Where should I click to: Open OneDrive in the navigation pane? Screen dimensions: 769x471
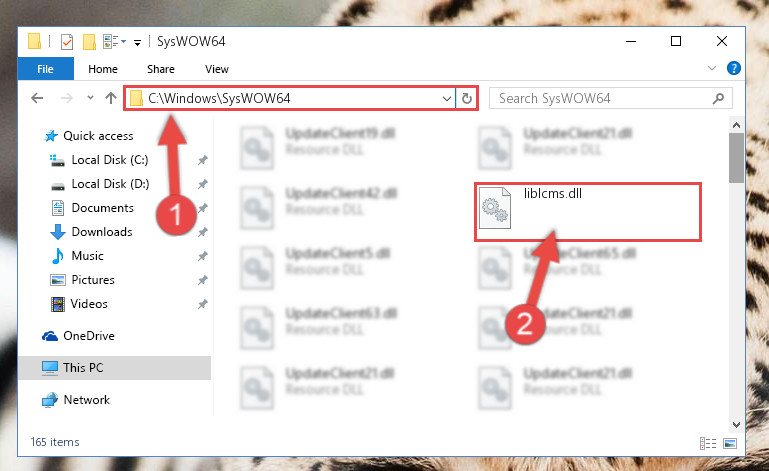(x=89, y=336)
